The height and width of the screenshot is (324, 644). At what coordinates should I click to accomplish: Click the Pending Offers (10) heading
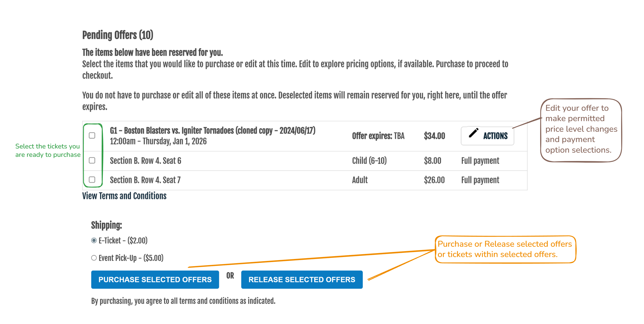point(118,35)
